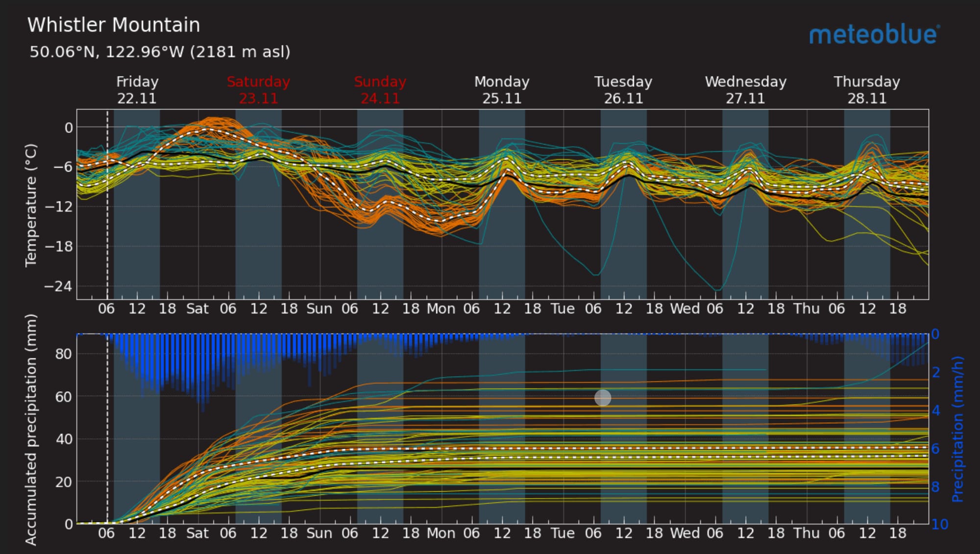The image size is (980, 554).
Task: Click the Whistler Mountain title
Action: tap(114, 25)
